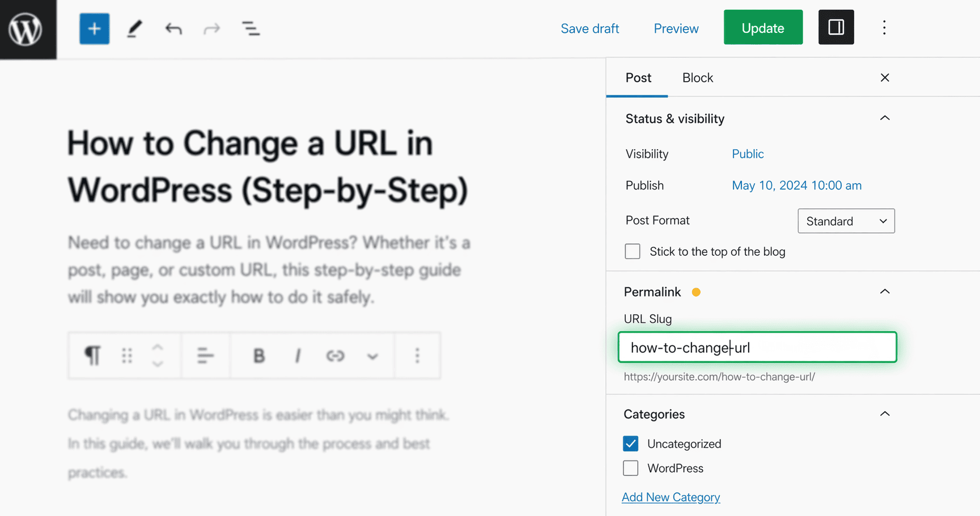Click the URL Slug label
This screenshot has width=980, height=516.
point(647,319)
